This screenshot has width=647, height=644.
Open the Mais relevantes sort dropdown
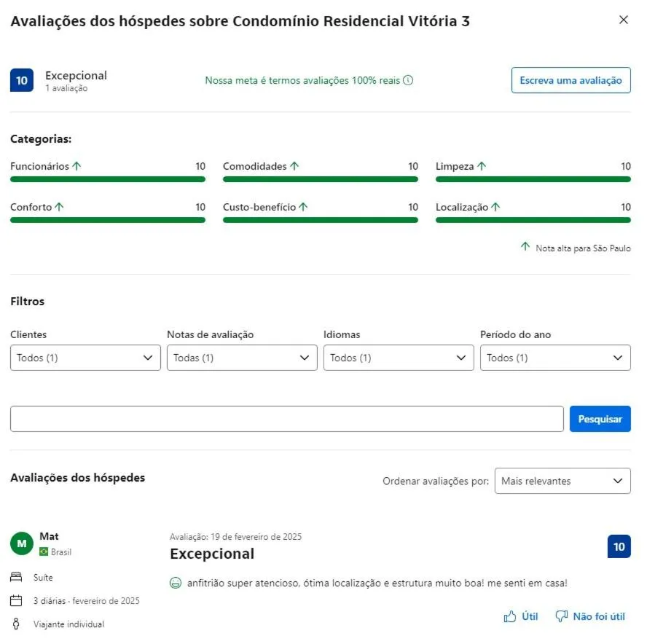coord(562,481)
